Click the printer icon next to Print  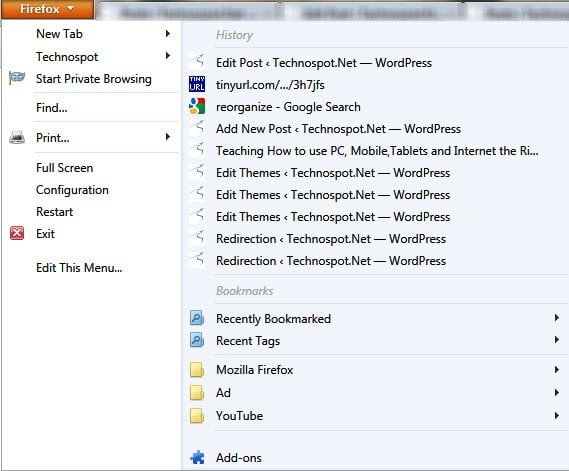point(17,138)
